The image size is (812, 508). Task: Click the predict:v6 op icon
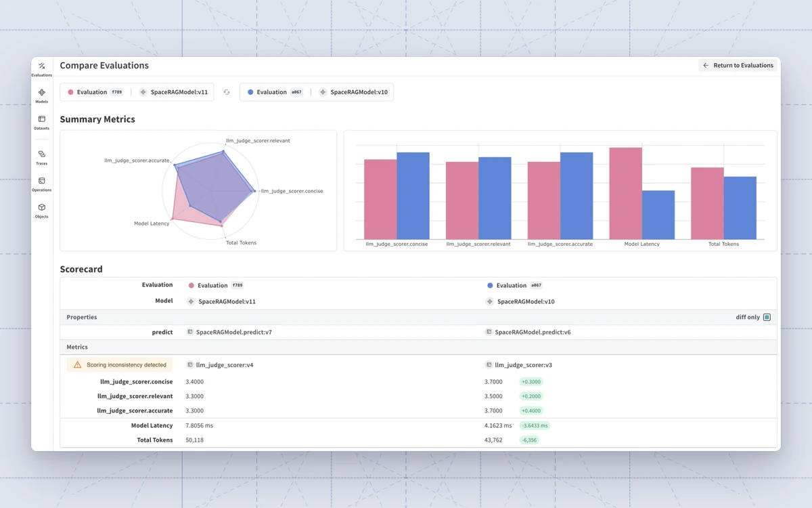point(489,332)
